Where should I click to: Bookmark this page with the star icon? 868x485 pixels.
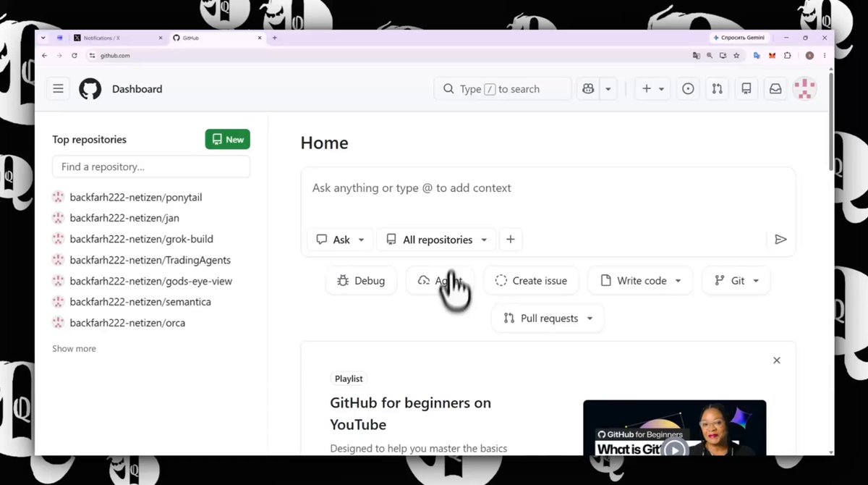(736, 56)
